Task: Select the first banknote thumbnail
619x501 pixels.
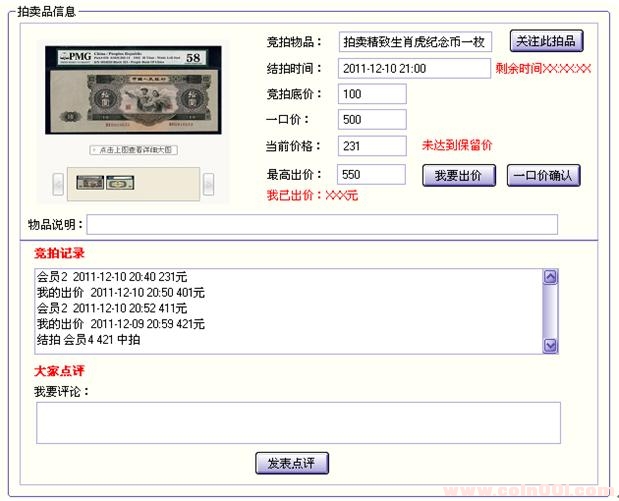Action: (x=90, y=183)
